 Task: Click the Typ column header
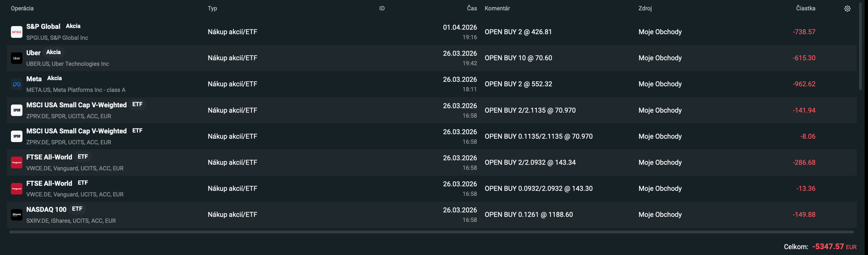tap(212, 8)
